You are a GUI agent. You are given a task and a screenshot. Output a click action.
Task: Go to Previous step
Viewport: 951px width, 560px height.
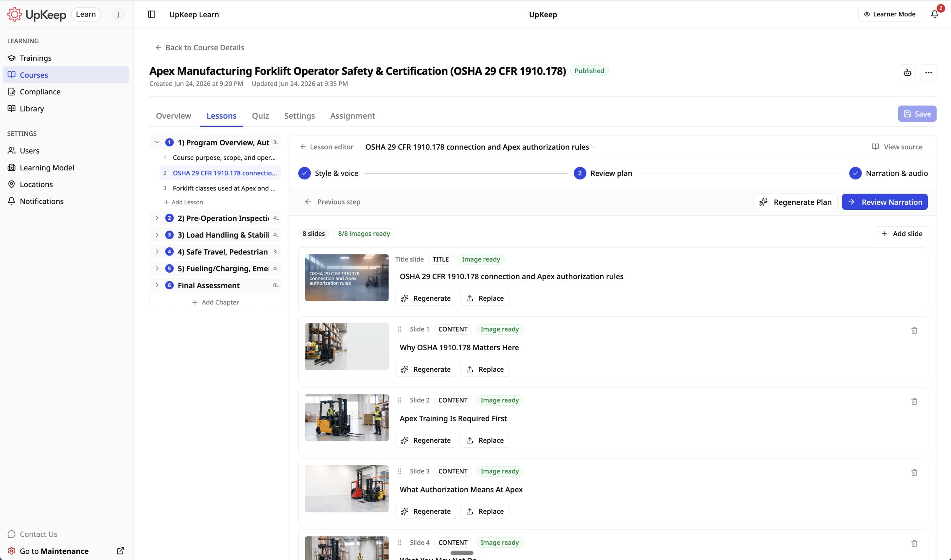332,202
